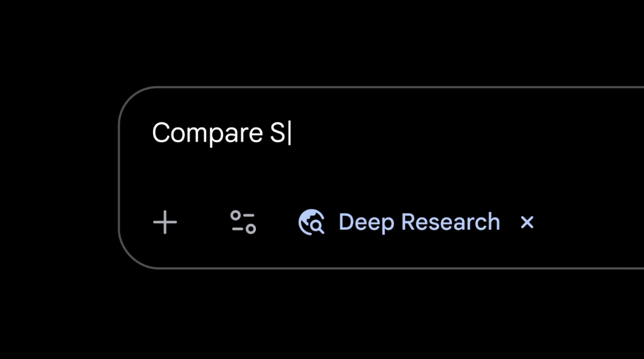Dismiss the Deep Research tool chip
Screen dimensions: 644x359
pyautogui.click(x=527, y=223)
